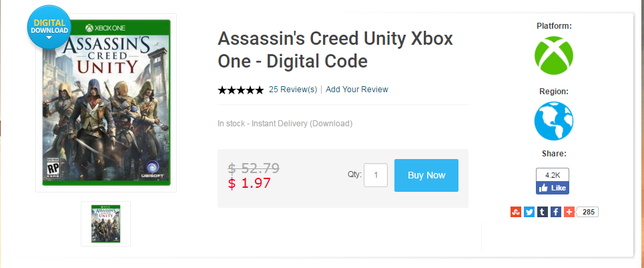Viewport: 644px width, 268px height.
Task: Share on StumbleUpon
Action: pos(515,212)
